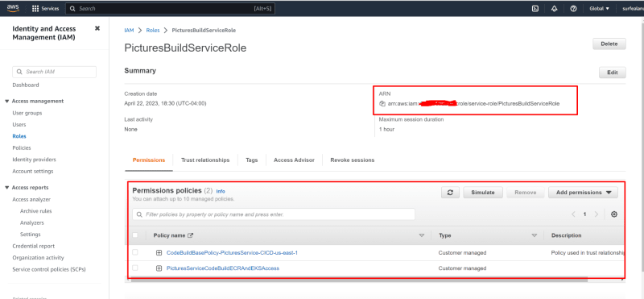Open the AWS logo home link
This screenshot has height=299, width=644.
[x=12, y=8]
